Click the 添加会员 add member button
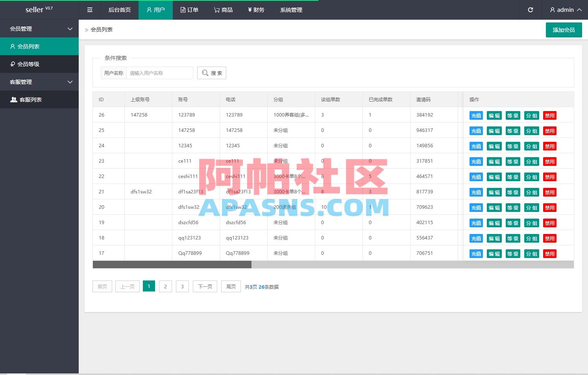 [x=564, y=30]
